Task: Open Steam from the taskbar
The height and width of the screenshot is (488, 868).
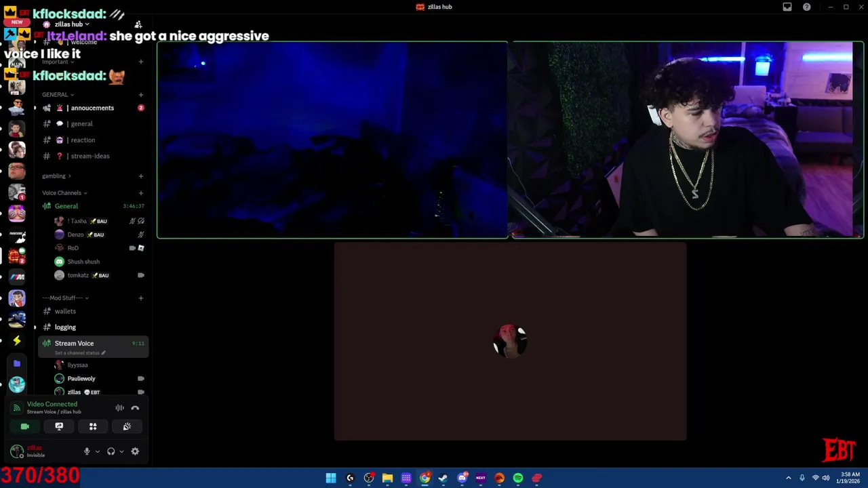Action: pos(443,478)
